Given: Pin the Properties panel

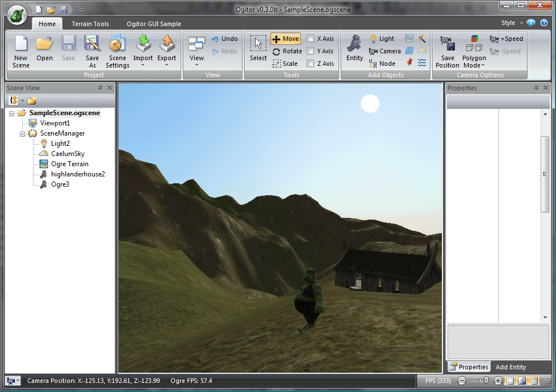Looking at the screenshot, I should click(x=536, y=88).
